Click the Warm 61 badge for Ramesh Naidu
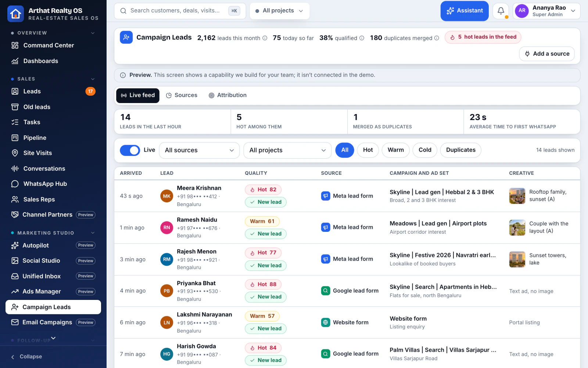This screenshot has height=368, width=588. (x=262, y=221)
